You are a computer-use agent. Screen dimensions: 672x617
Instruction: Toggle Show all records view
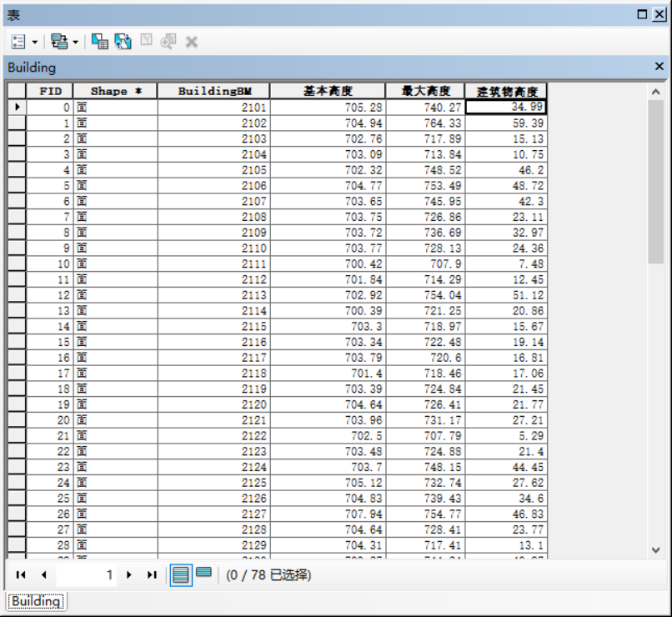tap(181, 575)
